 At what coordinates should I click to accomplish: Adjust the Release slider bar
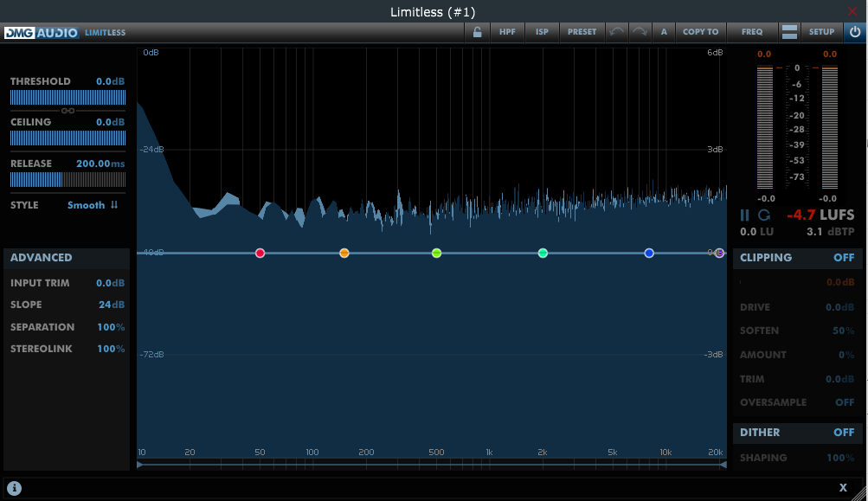tap(68, 179)
